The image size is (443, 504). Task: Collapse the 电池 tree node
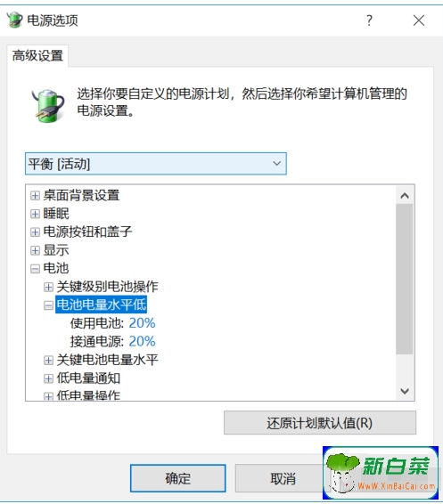(x=35, y=268)
